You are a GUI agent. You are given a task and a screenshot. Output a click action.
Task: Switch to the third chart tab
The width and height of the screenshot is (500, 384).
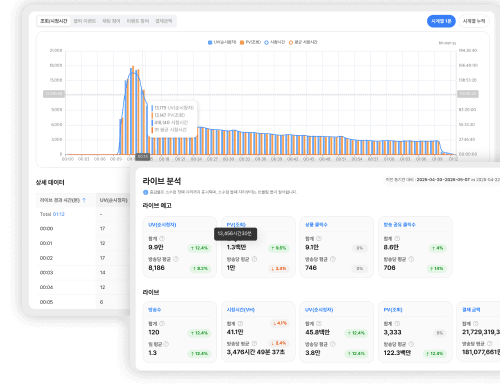[111, 21]
